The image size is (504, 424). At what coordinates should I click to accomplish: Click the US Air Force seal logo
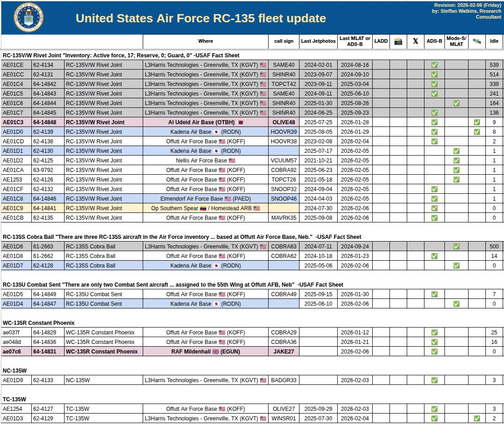click(29, 17)
